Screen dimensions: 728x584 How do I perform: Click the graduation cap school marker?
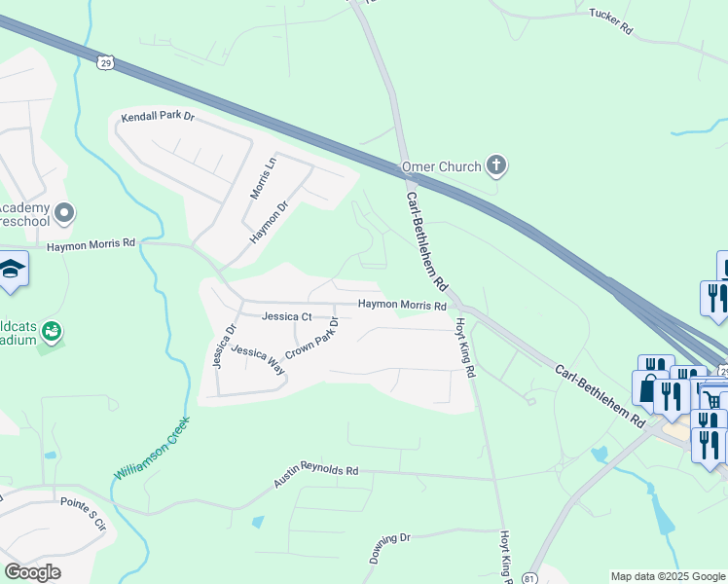pos(11,272)
